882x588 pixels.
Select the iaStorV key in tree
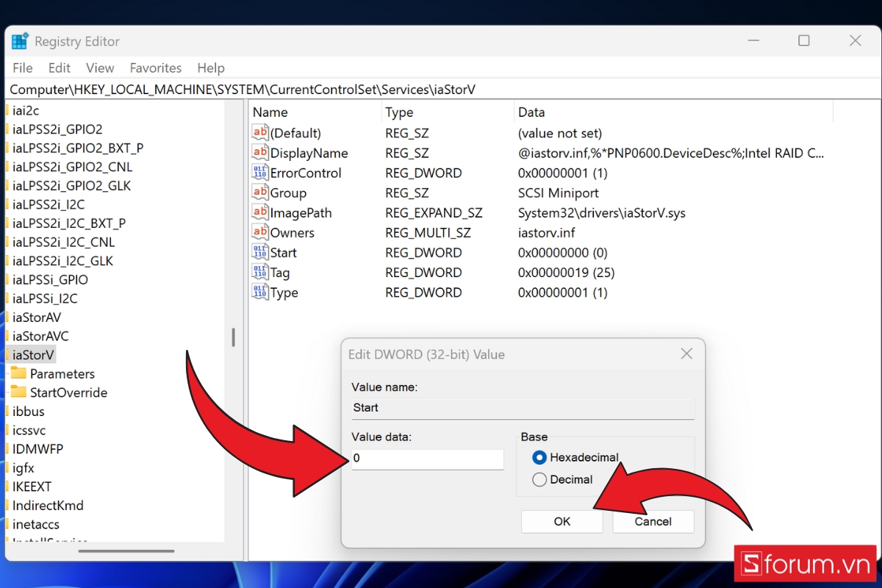(x=34, y=355)
